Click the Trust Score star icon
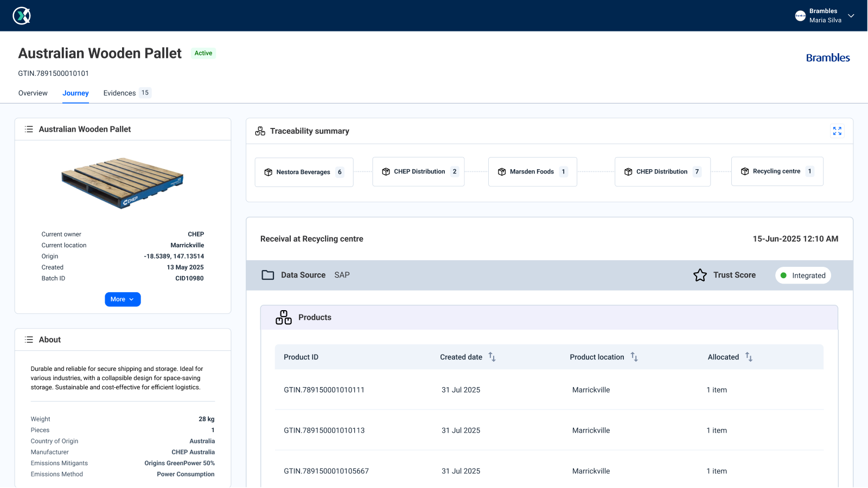The image size is (868, 488). 700,275
